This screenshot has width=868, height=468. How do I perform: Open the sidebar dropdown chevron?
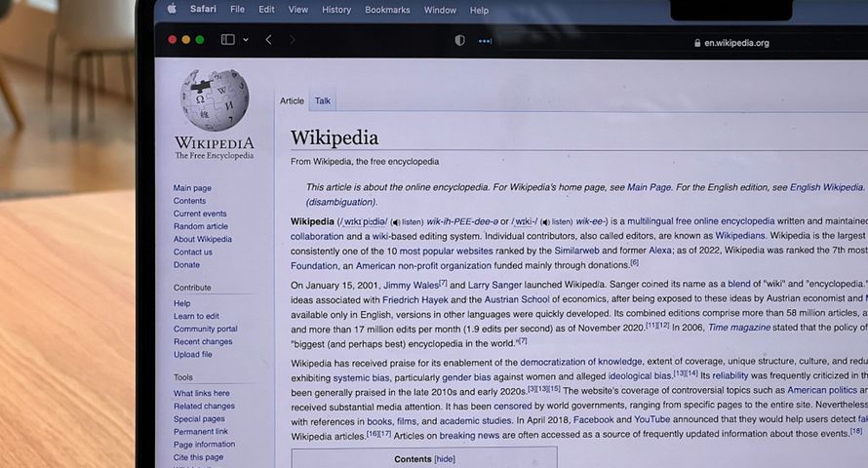point(246,40)
